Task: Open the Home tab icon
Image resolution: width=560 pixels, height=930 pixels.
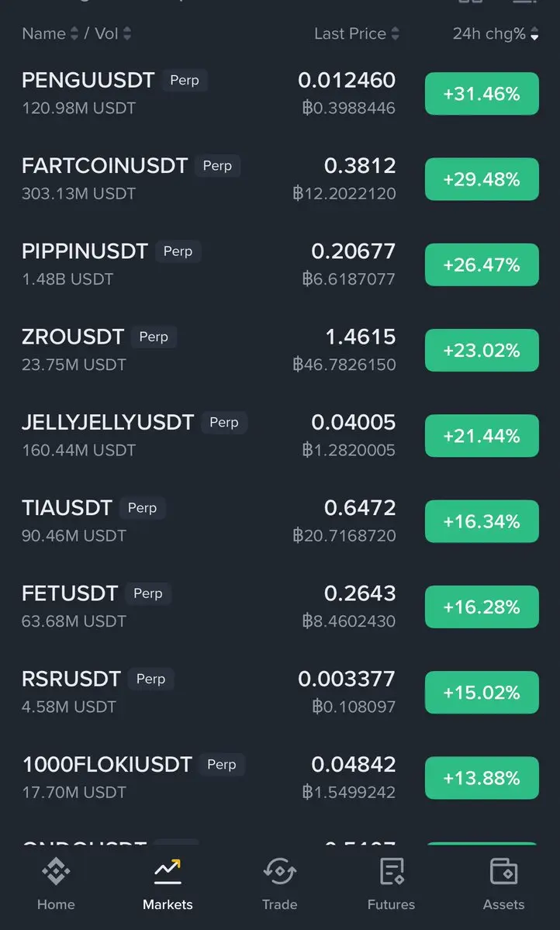Action: pos(56,872)
